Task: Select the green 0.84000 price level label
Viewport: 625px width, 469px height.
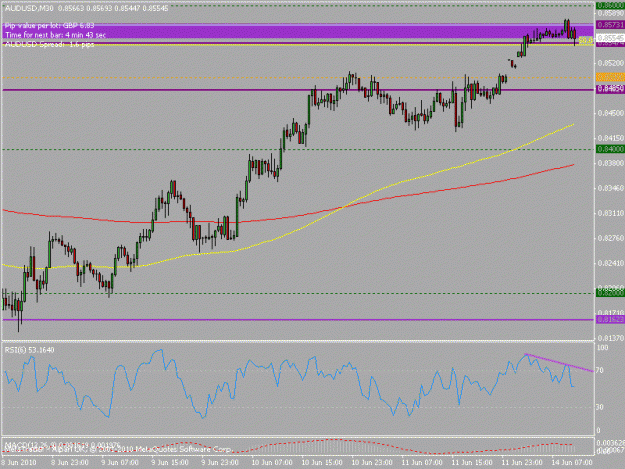Action: click(610, 149)
